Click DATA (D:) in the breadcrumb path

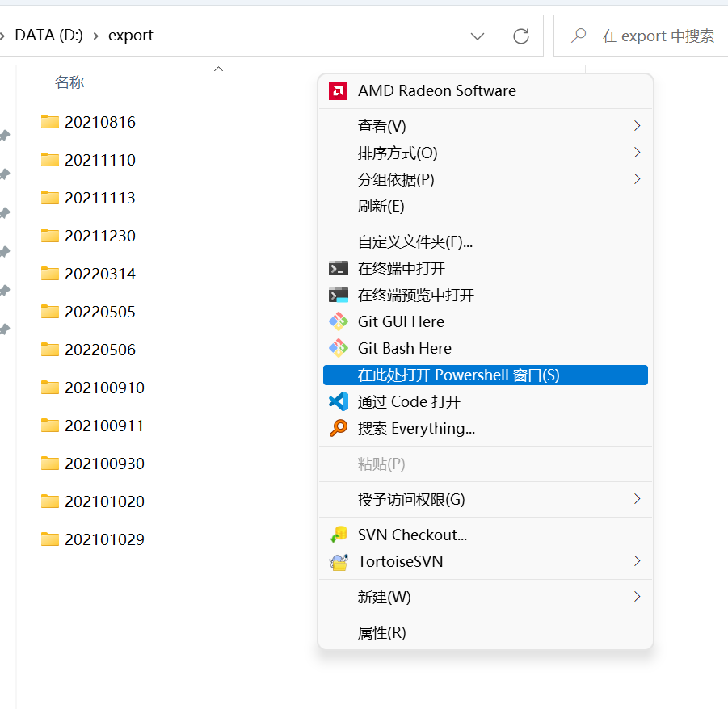[x=48, y=36]
